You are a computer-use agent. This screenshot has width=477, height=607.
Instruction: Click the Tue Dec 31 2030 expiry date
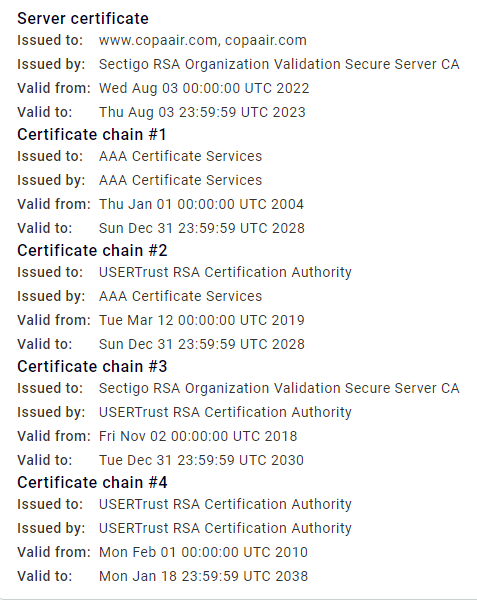point(201,460)
